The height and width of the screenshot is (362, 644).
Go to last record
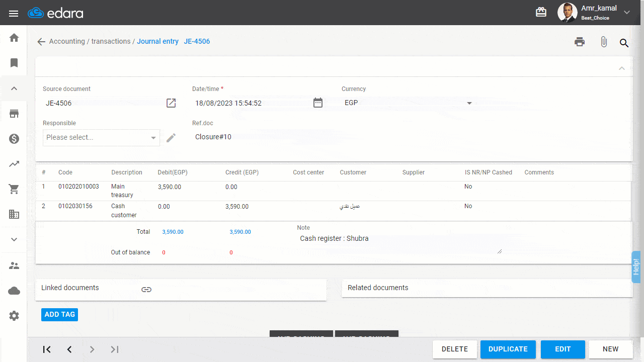click(x=115, y=349)
